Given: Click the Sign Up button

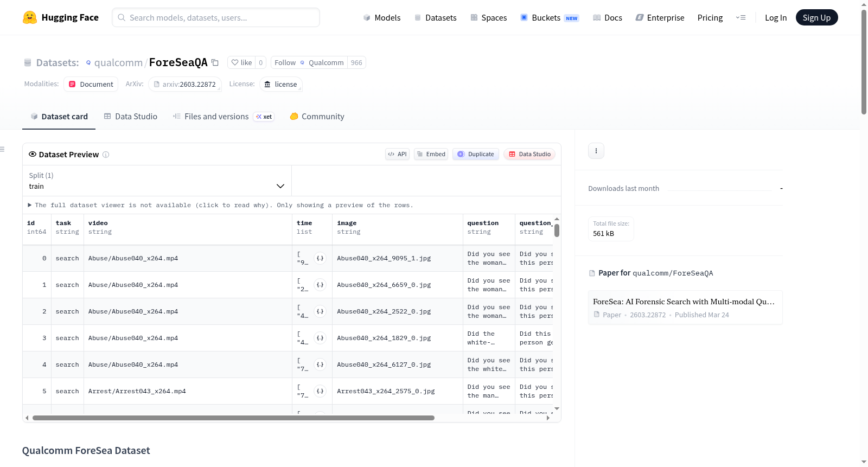Looking at the screenshot, I should pyautogui.click(x=817, y=17).
